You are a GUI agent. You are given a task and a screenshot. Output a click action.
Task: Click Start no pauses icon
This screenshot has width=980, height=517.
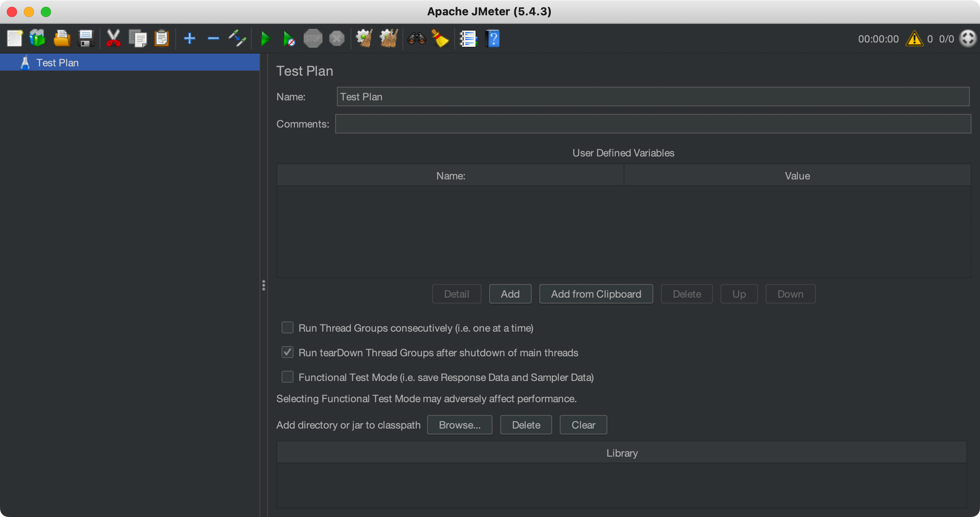289,39
